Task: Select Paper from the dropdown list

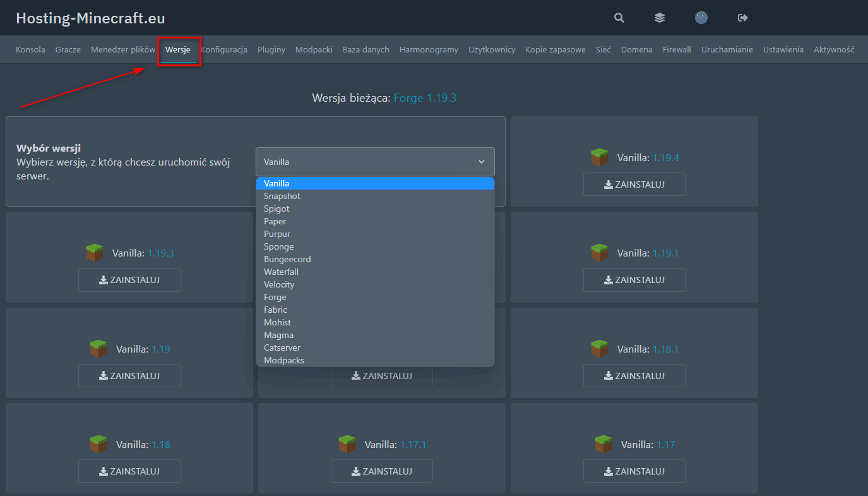Action: 375,221
